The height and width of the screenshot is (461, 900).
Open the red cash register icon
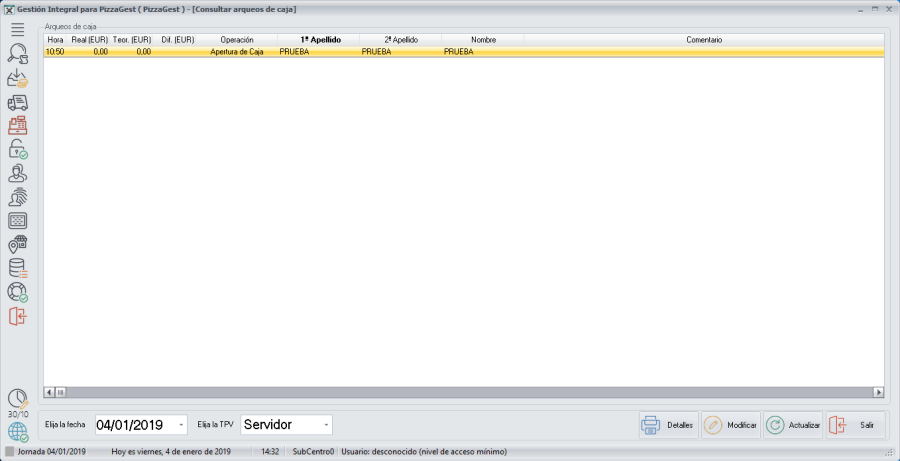point(17,126)
